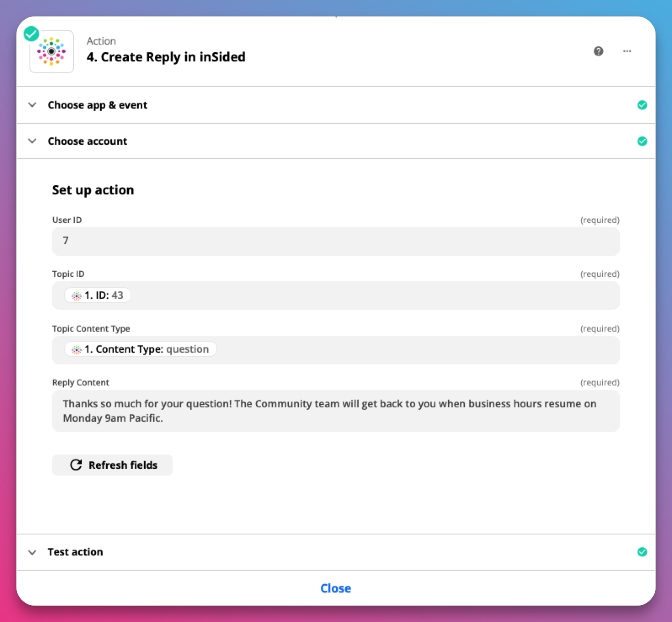Click the green check beside Choose account
Image resolution: width=672 pixels, height=622 pixels.
(642, 141)
